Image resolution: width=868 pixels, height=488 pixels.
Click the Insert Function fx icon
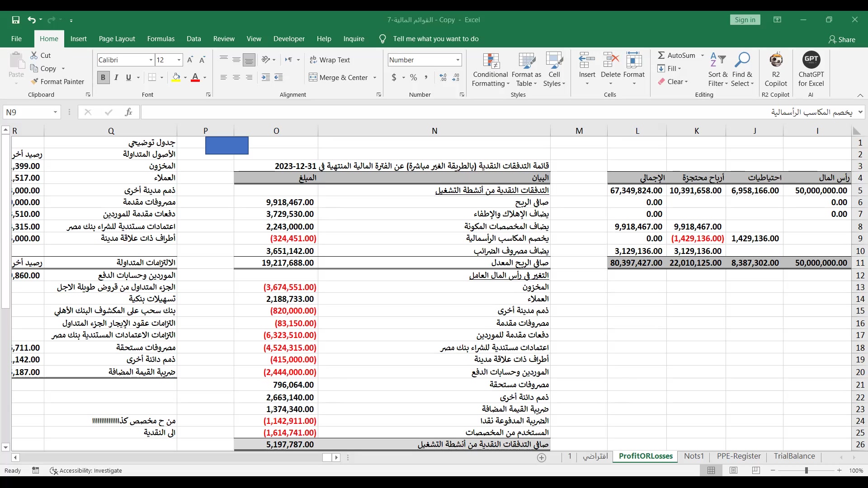128,112
